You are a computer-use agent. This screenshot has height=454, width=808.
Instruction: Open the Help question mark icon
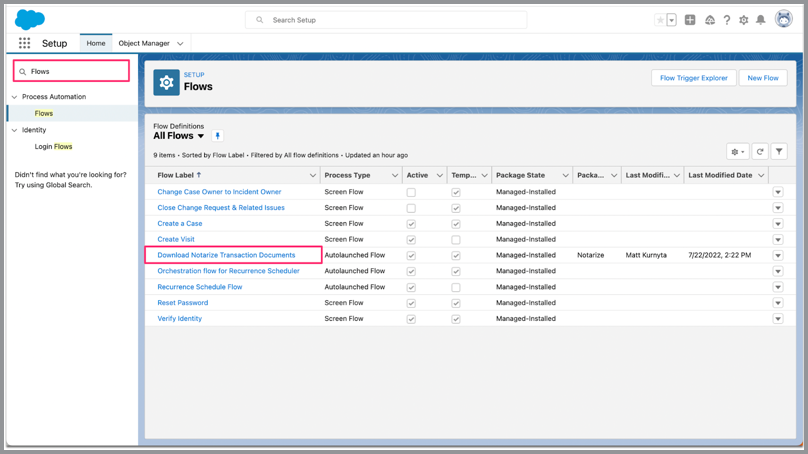(727, 20)
